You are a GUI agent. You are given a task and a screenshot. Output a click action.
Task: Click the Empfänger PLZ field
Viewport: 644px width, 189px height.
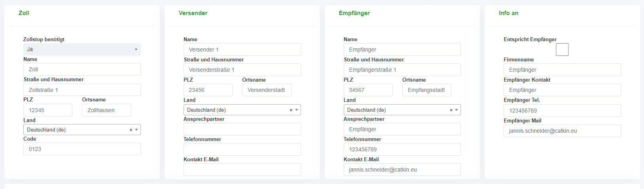click(x=368, y=90)
